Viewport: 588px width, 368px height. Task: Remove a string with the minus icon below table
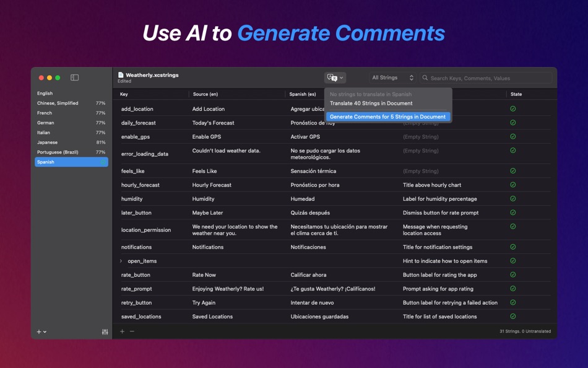[132, 331]
